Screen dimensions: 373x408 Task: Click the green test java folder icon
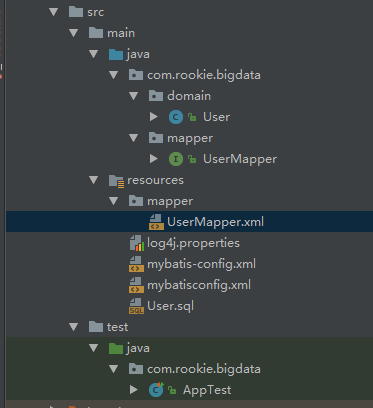point(116,348)
